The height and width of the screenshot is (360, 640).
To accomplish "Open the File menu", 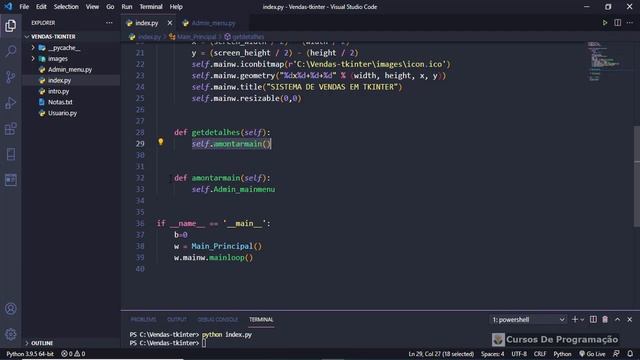I will tap(24, 7).
